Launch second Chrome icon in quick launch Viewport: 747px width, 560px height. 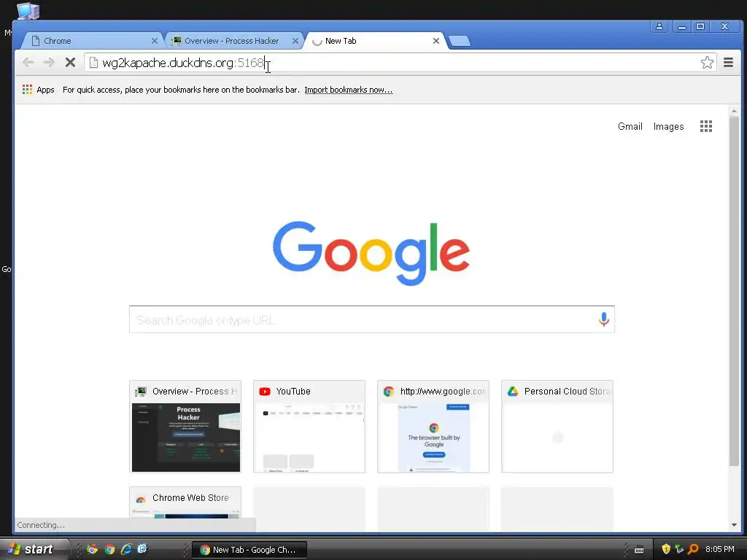click(109, 549)
